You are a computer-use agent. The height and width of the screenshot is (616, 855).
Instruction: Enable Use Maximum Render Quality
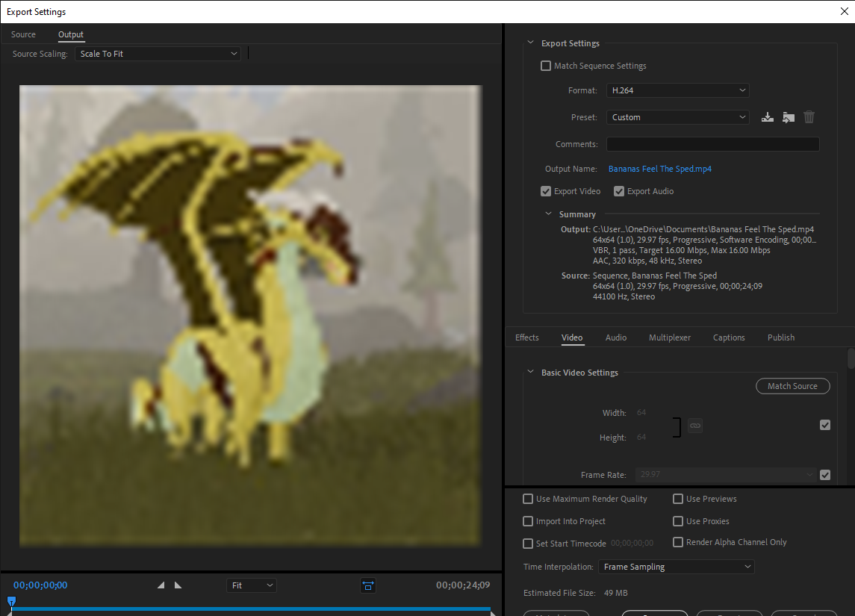pos(528,499)
